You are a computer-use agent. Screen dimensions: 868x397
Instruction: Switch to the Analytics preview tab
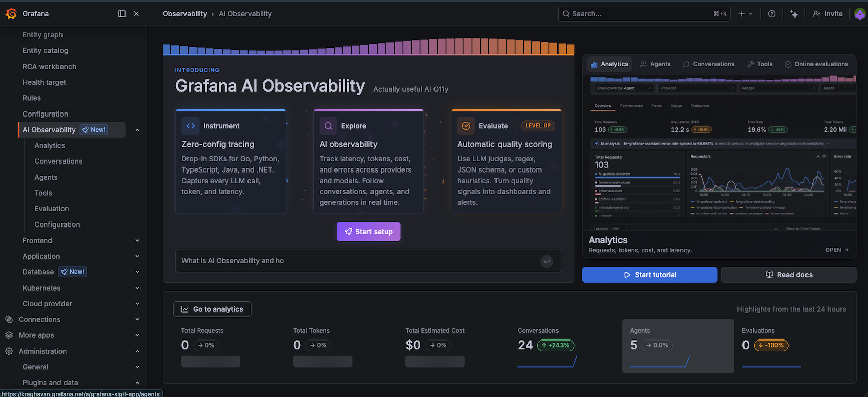[x=609, y=64]
